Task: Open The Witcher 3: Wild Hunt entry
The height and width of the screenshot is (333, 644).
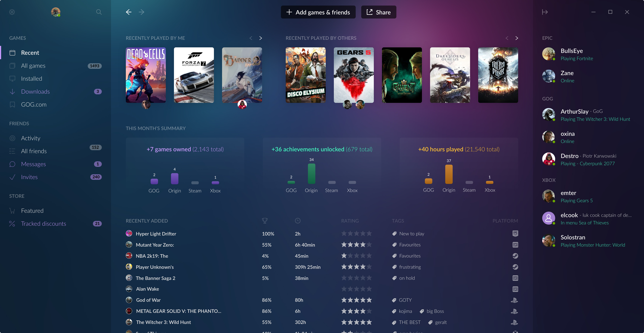Action: tap(163, 322)
